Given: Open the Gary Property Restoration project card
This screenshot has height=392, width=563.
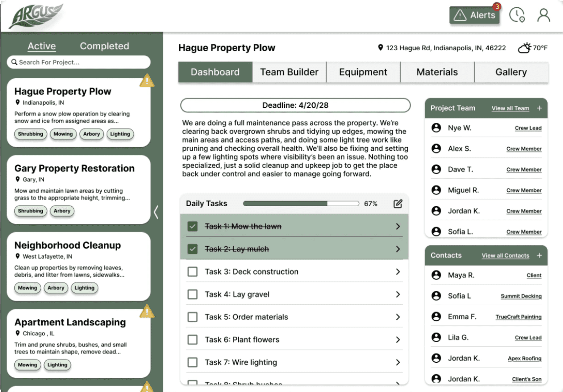Looking at the screenshot, I should [79, 190].
